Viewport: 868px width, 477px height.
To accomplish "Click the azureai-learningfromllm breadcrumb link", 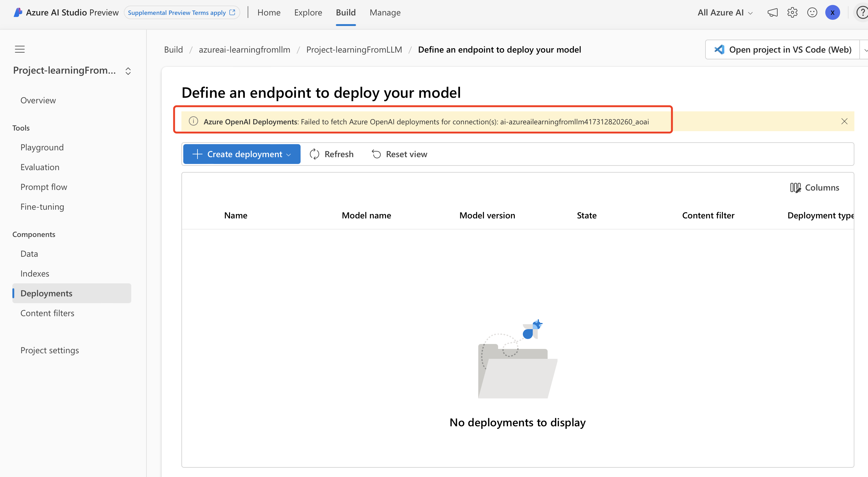I will tap(244, 49).
